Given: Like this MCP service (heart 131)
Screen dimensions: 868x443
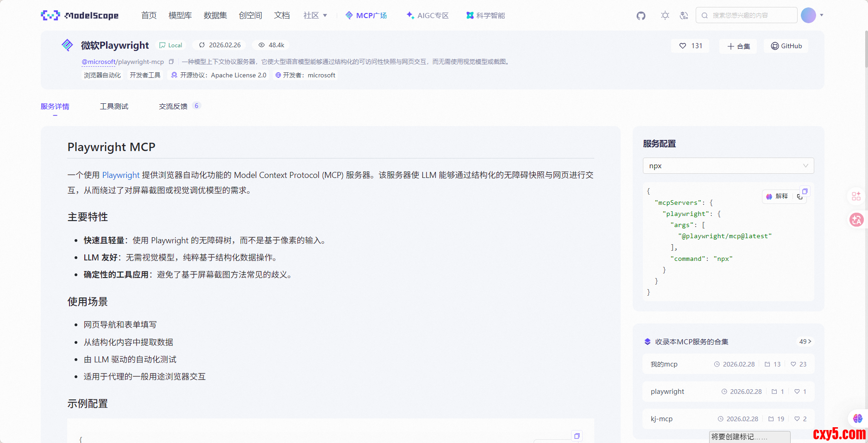Looking at the screenshot, I should tap(690, 46).
